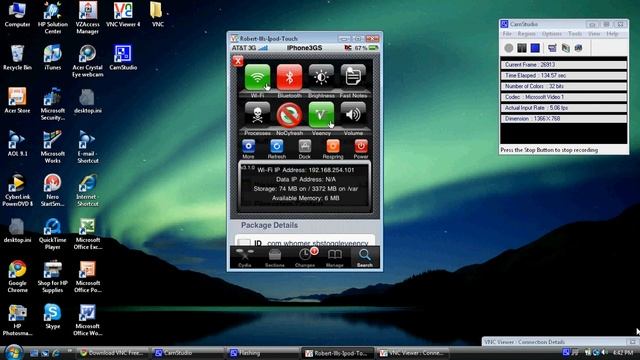Open the CamStudio Help menu
This screenshot has width=640, height=360.
pyautogui.click(x=612, y=34)
